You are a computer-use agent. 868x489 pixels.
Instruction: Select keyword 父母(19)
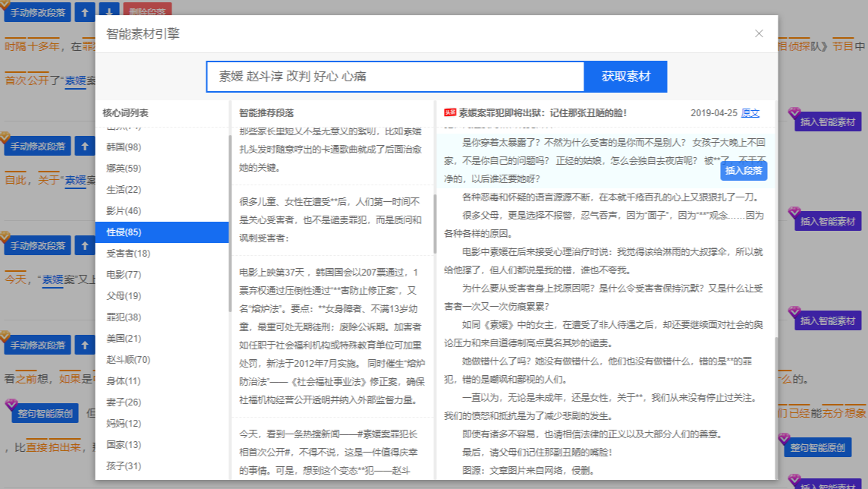(x=162, y=295)
